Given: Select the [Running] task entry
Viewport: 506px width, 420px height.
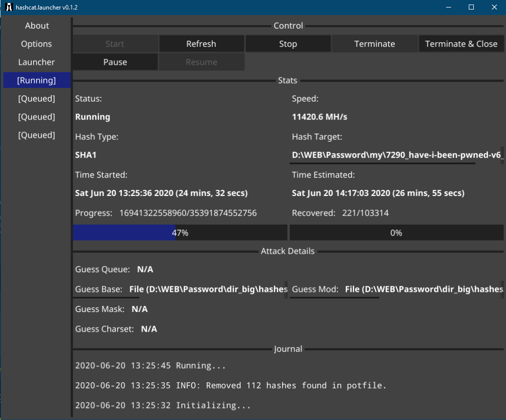Looking at the screenshot, I should [x=37, y=80].
